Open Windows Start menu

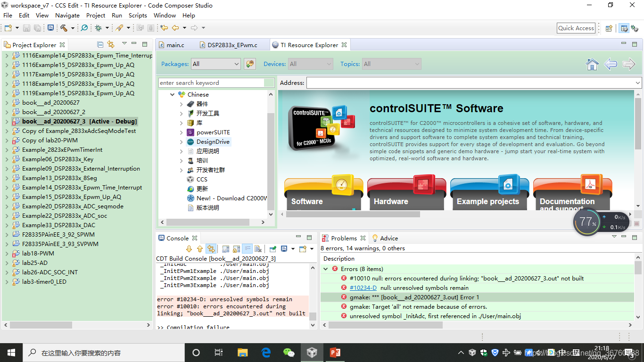pos(11,352)
